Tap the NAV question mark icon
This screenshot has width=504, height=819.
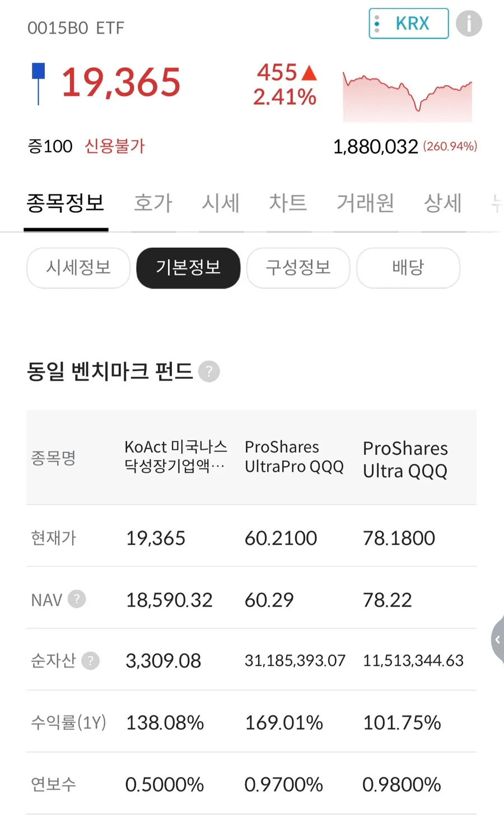click(x=77, y=599)
